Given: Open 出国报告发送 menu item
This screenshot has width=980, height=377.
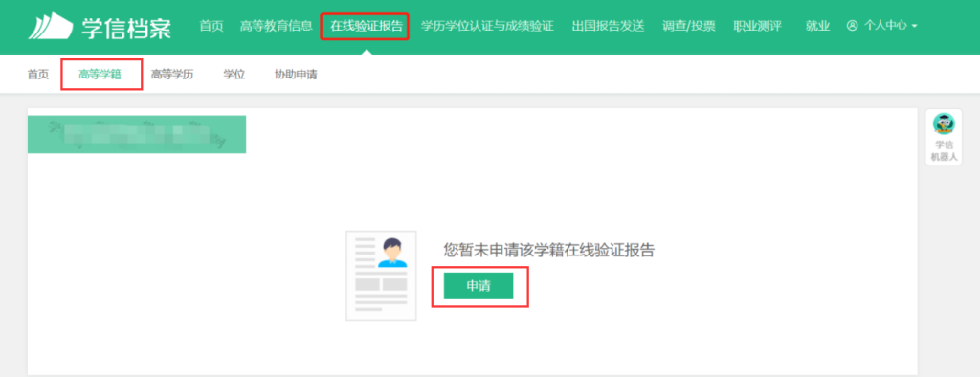Looking at the screenshot, I should 608,26.
